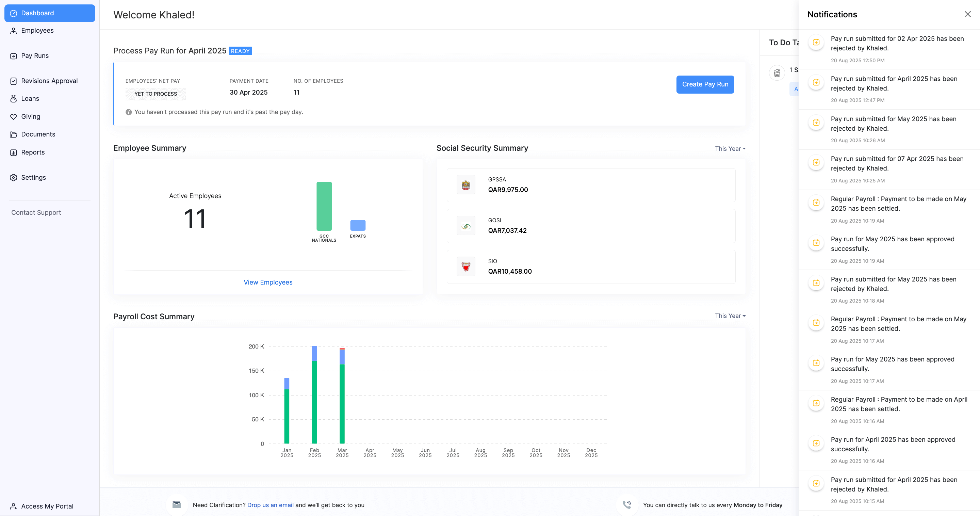
Task: Click the Drop us an email link
Action: click(270, 505)
